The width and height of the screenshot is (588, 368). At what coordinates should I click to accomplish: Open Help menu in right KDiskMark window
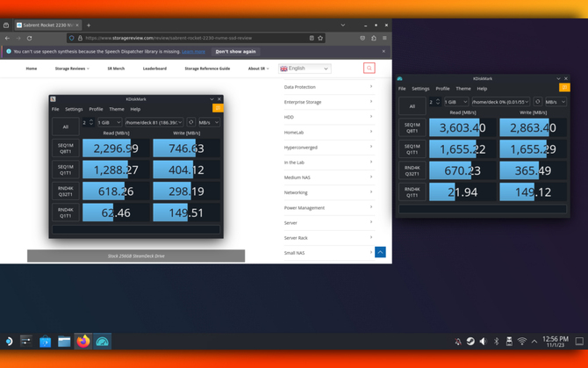pyautogui.click(x=482, y=89)
